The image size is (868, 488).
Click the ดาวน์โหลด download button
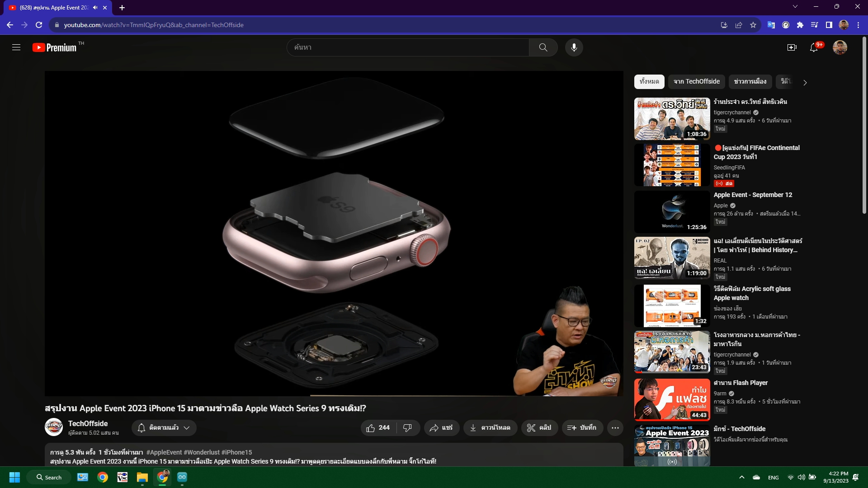(x=490, y=427)
